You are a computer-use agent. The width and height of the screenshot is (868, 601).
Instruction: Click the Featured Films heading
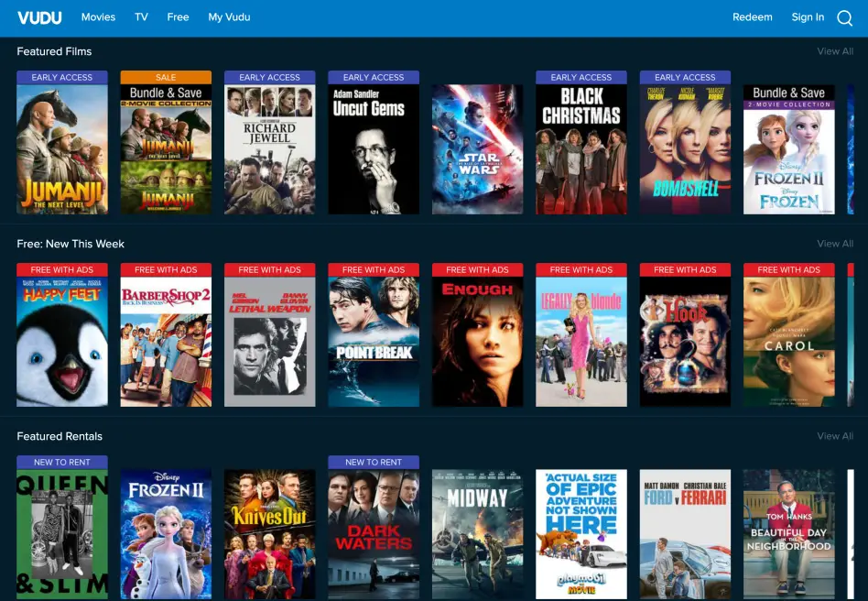54,51
